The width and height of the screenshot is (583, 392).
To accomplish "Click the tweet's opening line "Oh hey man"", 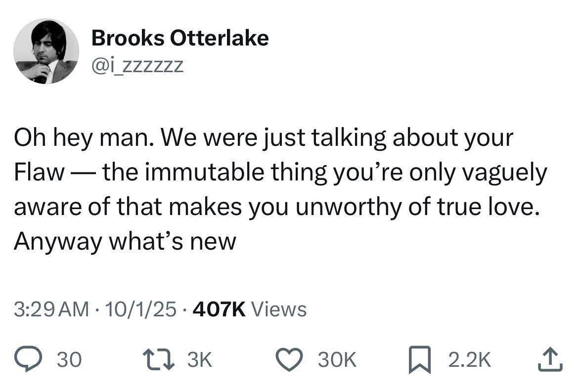I will coord(80,139).
